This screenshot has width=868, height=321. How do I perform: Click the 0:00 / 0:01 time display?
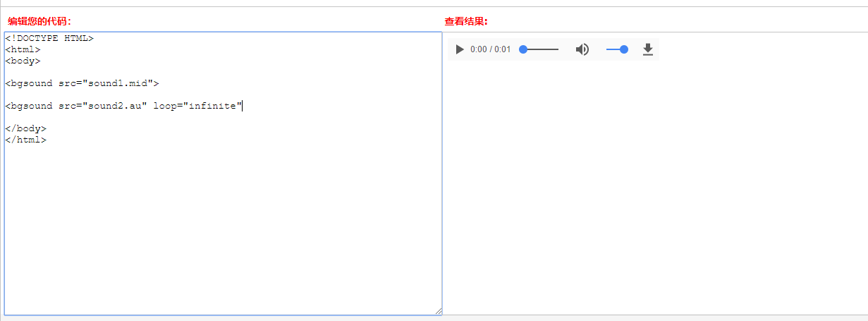click(490, 49)
